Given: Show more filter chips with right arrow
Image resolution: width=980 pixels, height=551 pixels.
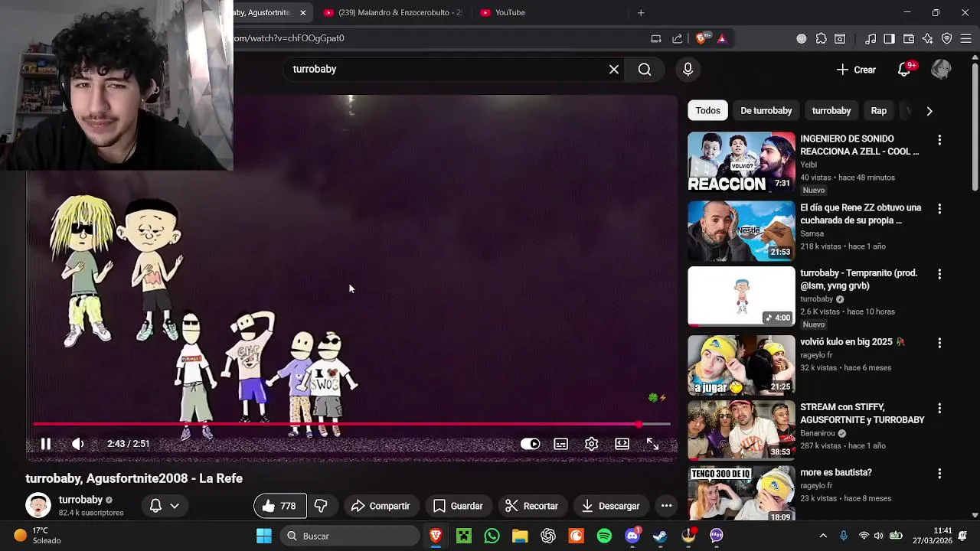Looking at the screenshot, I should pos(929,111).
